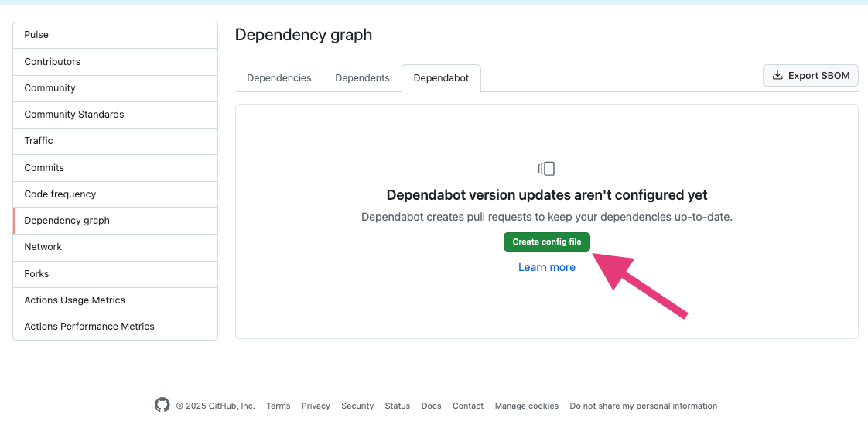
Task: Select Dependency graph in the sidebar
Action: [115, 221]
